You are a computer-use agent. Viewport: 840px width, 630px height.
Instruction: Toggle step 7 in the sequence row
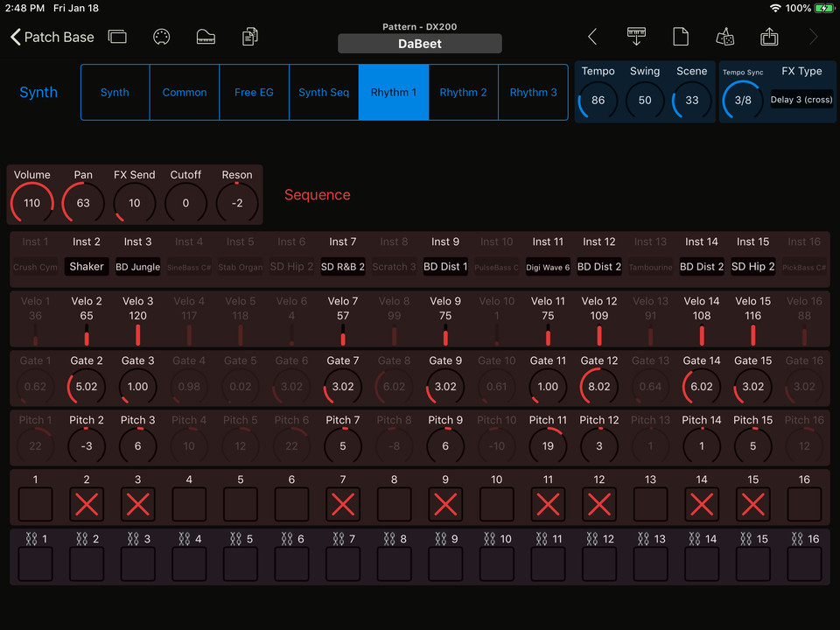342,504
